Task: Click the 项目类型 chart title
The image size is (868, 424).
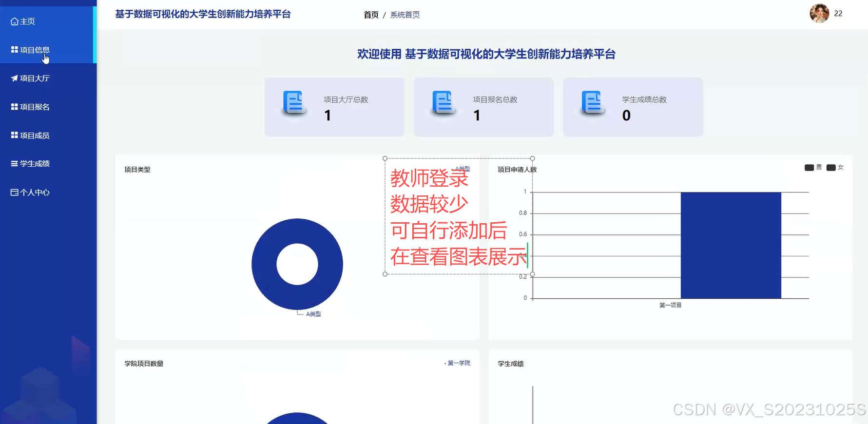Action: pos(137,170)
